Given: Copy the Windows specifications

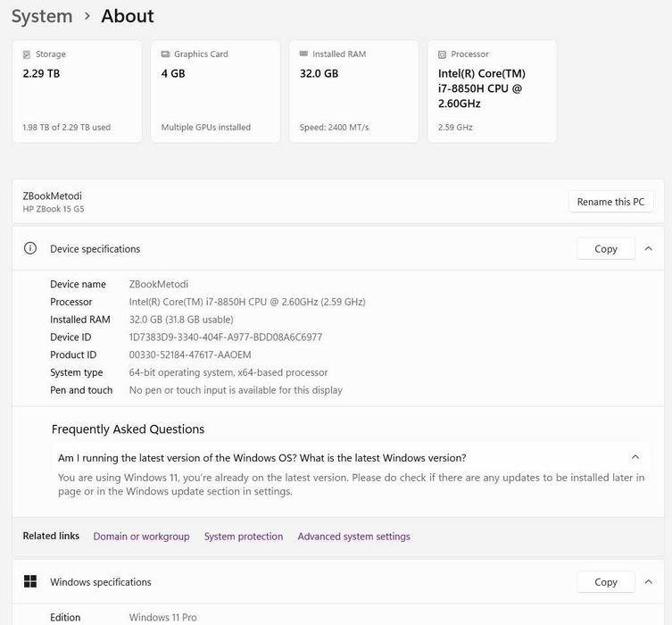Looking at the screenshot, I should pyautogui.click(x=606, y=582).
